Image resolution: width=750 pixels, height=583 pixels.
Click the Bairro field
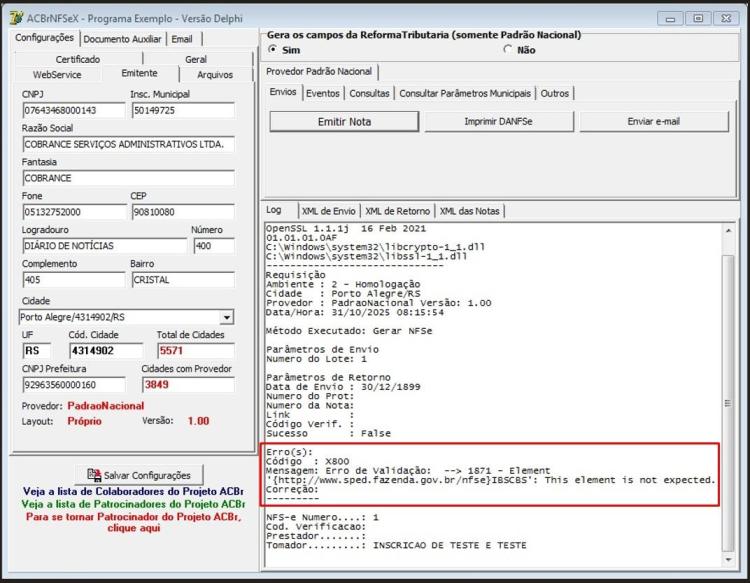tap(183, 280)
